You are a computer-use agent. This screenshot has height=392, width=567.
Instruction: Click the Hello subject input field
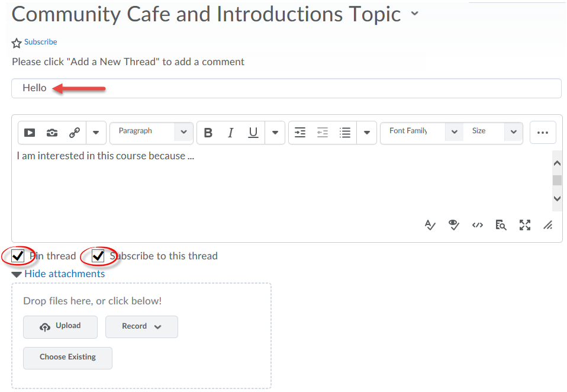(x=286, y=88)
